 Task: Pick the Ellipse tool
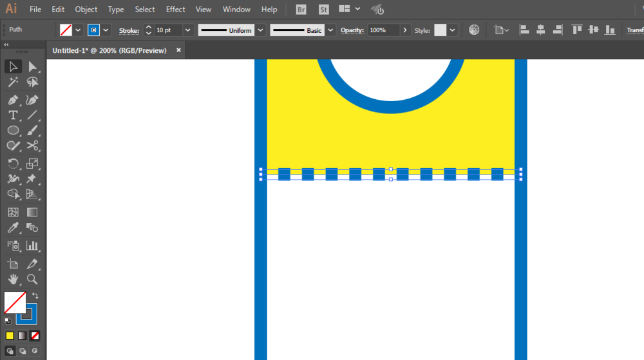13,131
